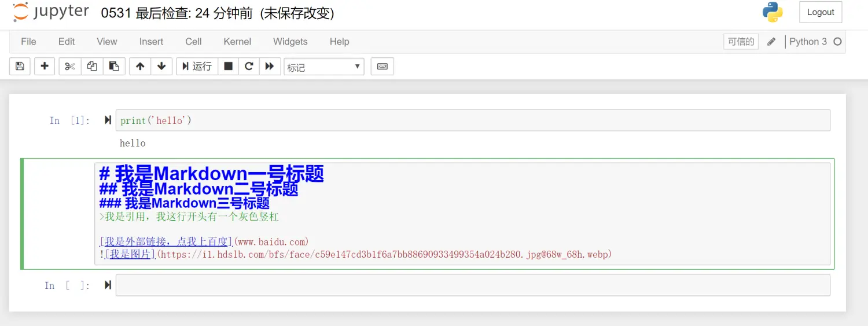Paste cells below icon
Image resolution: width=868 pixels, height=326 pixels.
click(114, 67)
